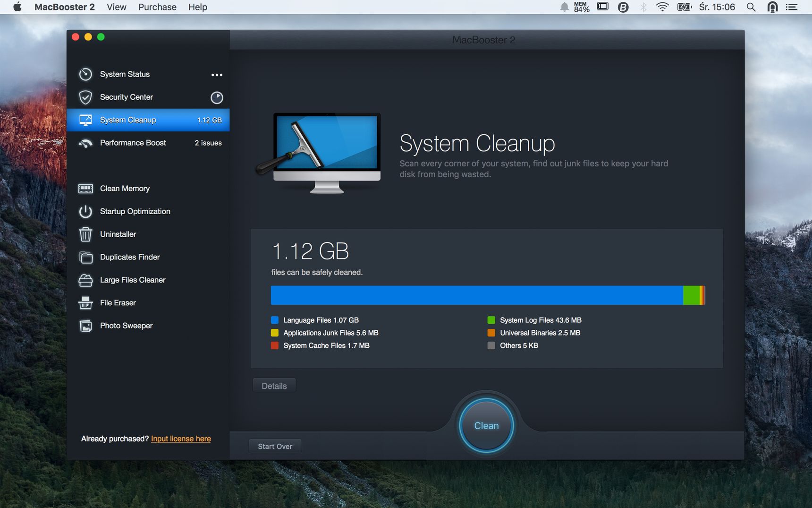Click the green System Log Files swatch
Screen dimensions: 812x508
tap(491, 320)
